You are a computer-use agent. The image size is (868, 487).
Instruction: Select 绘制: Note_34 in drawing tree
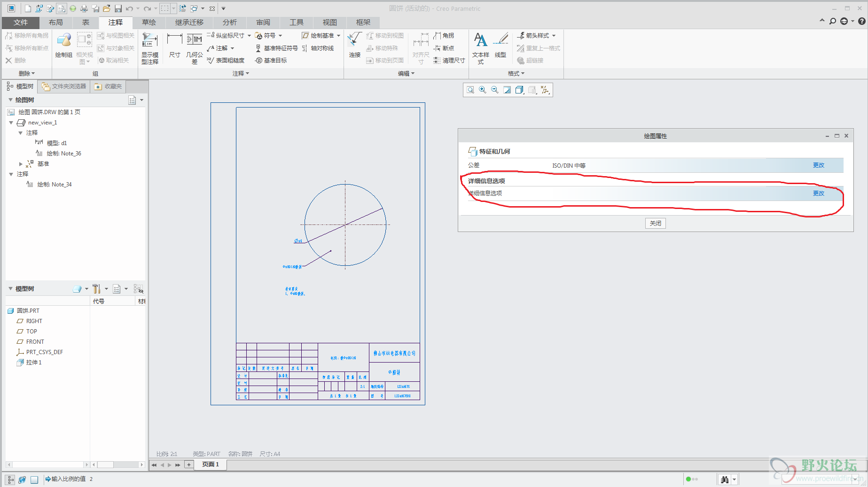pyautogui.click(x=55, y=185)
